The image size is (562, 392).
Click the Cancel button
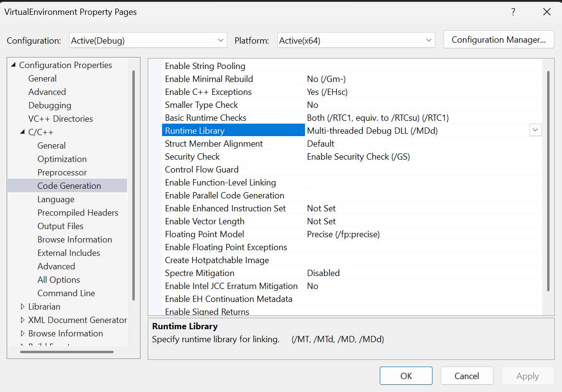click(x=467, y=376)
